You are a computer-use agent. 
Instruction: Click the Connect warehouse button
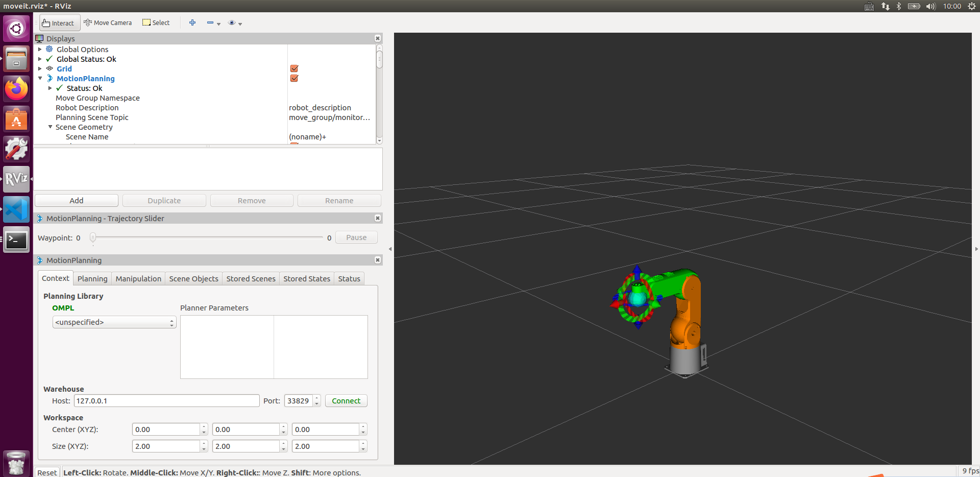click(x=346, y=401)
